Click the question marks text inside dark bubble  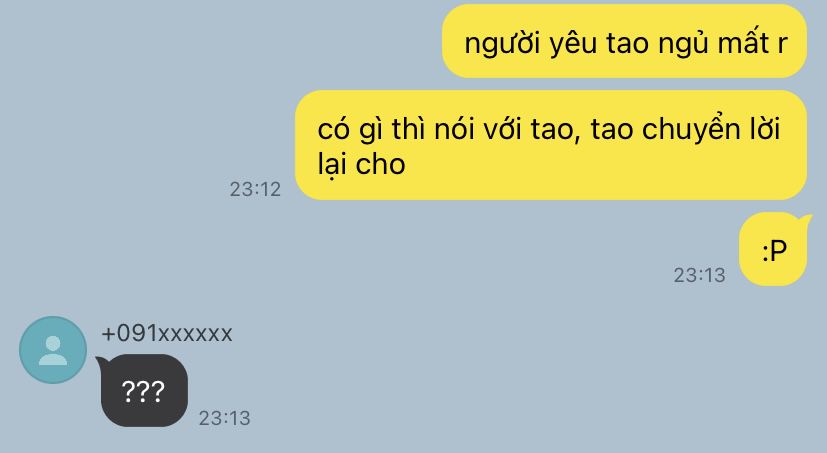(x=143, y=391)
